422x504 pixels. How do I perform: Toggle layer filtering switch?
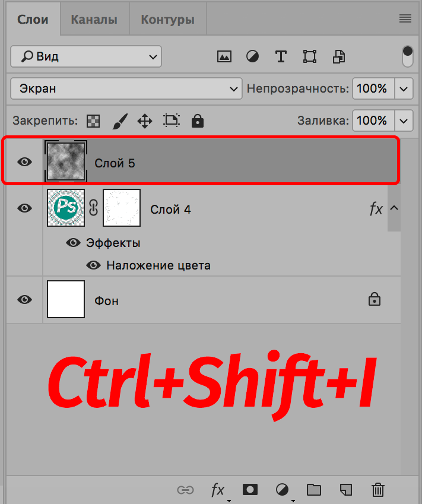point(407,56)
